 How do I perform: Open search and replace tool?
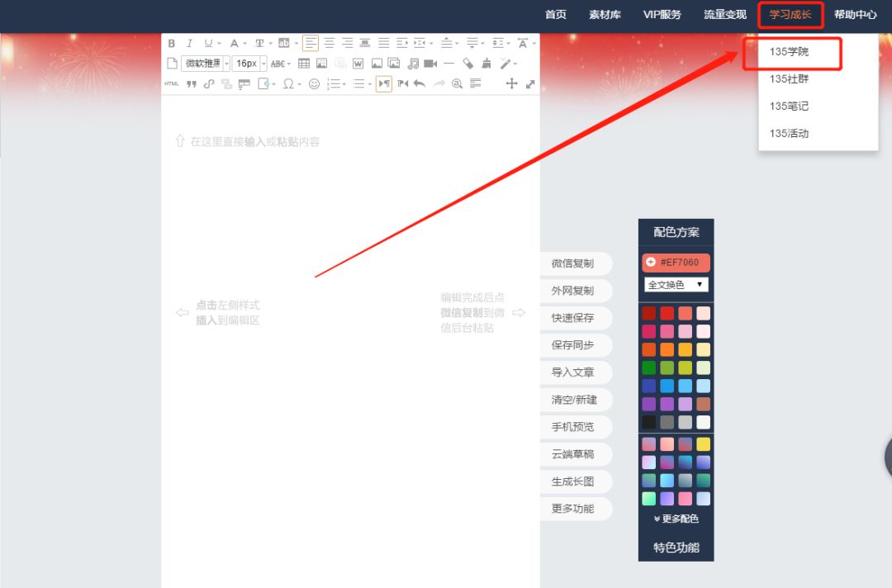click(457, 84)
